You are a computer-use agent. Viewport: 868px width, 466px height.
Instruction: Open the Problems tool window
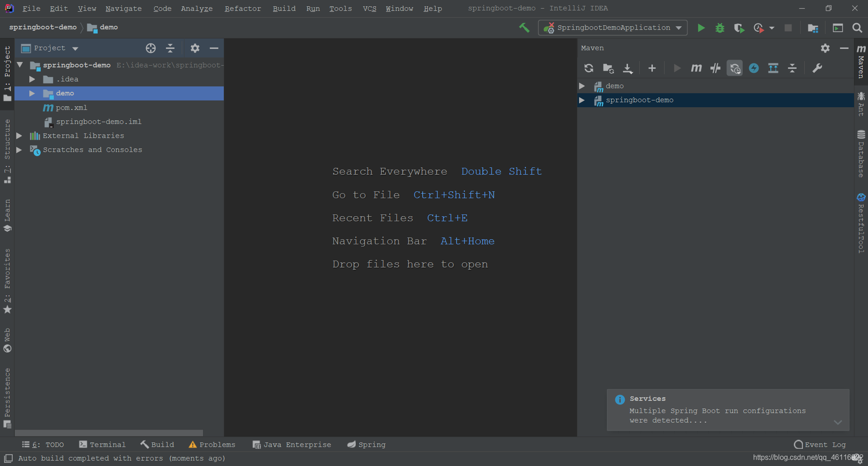click(212, 445)
